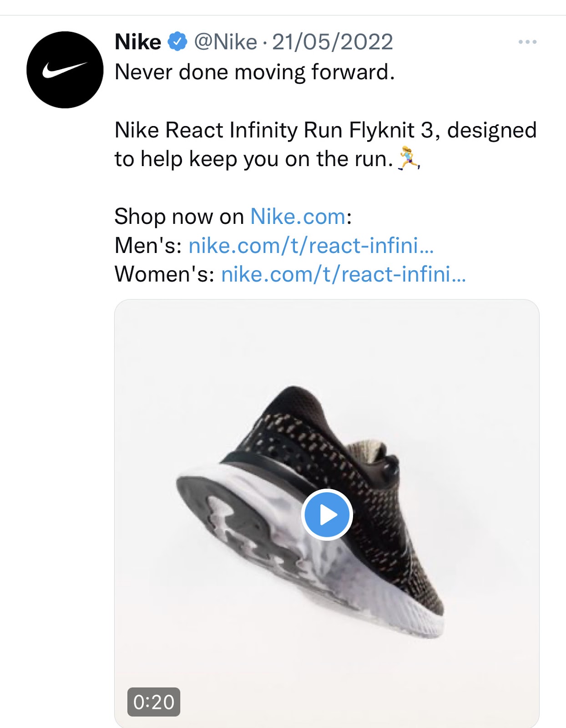Click the 'Never done moving forward.' text
The height and width of the screenshot is (728, 566).
[x=254, y=72]
